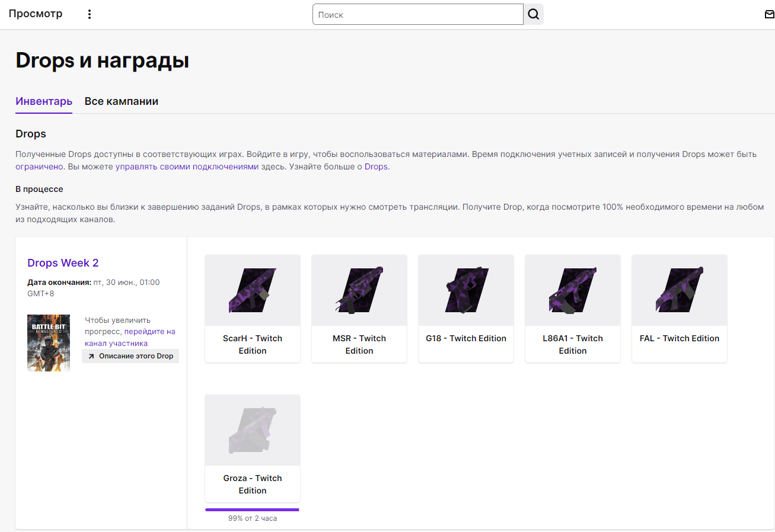The image size is (775, 532).
Task: Switch to the Все кампании tab
Action: pyautogui.click(x=122, y=101)
